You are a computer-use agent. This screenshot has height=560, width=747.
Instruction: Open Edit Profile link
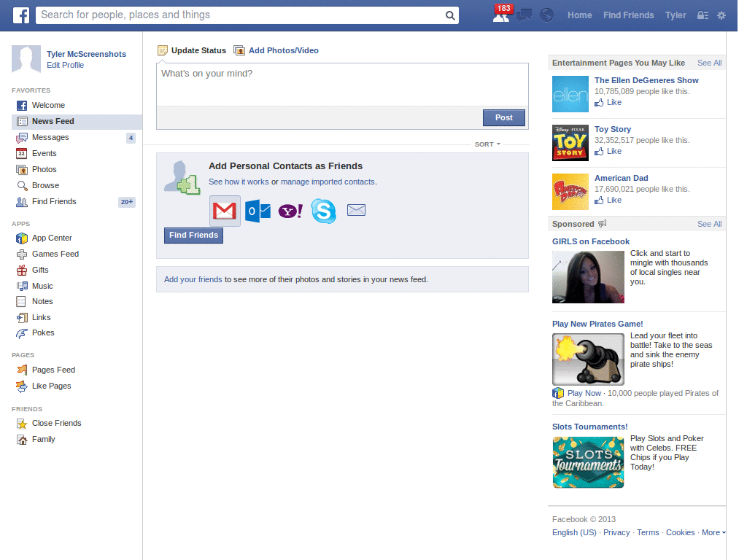(x=65, y=65)
